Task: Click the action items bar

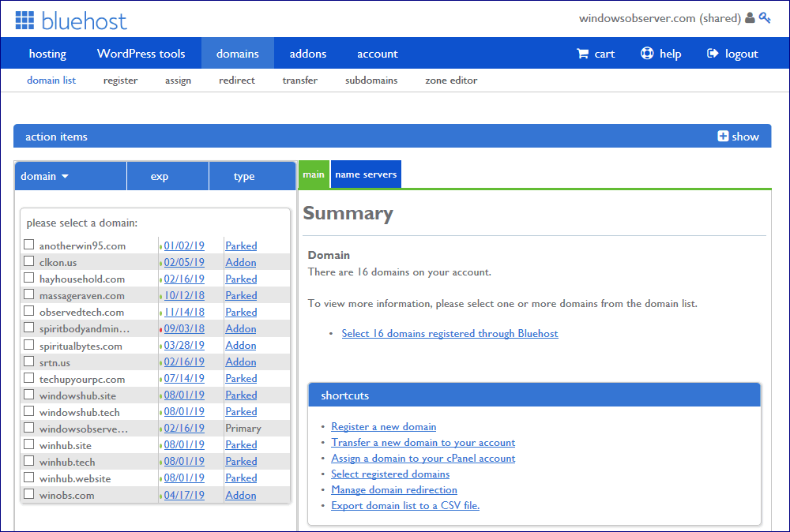Action: click(x=392, y=136)
